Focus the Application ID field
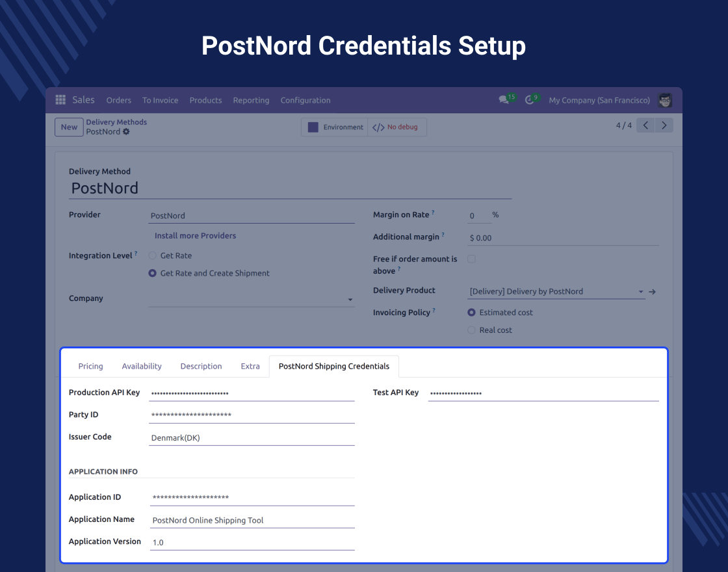 pyautogui.click(x=252, y=497)
